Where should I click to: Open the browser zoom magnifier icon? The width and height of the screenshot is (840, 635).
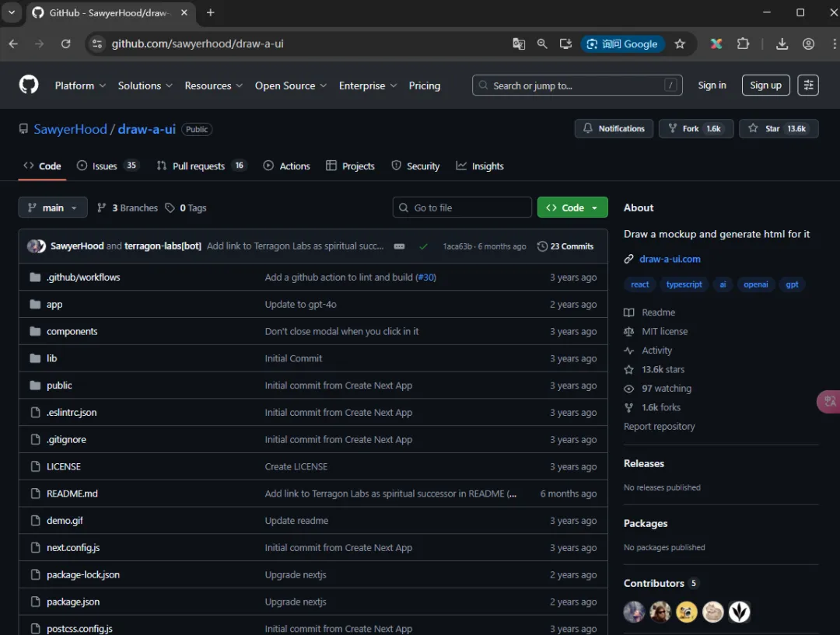[542, 44]
